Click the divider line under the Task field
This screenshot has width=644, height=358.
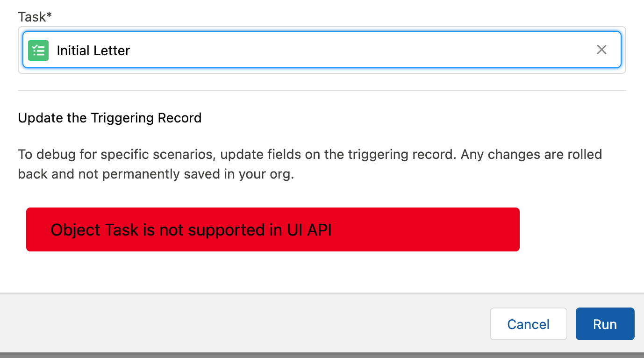(322, 90)
